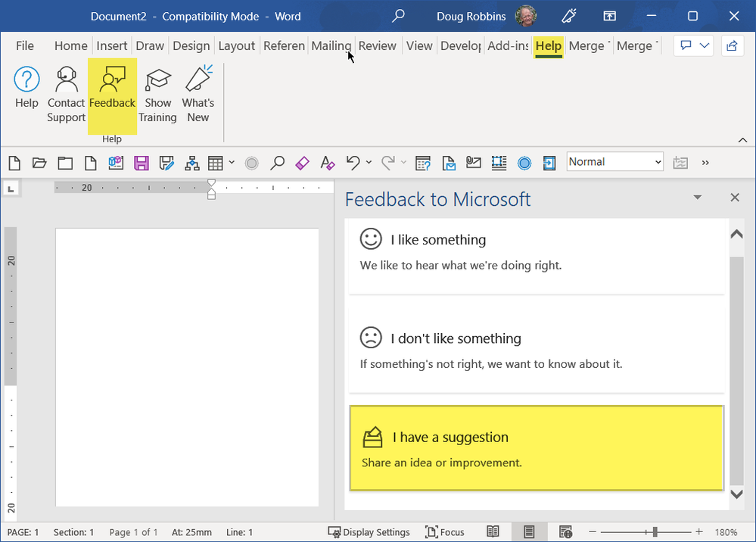The height and width of the screenshot is (542, 756).
Task: Click the Ribbon Display Options icon
Action: [609, 16]
